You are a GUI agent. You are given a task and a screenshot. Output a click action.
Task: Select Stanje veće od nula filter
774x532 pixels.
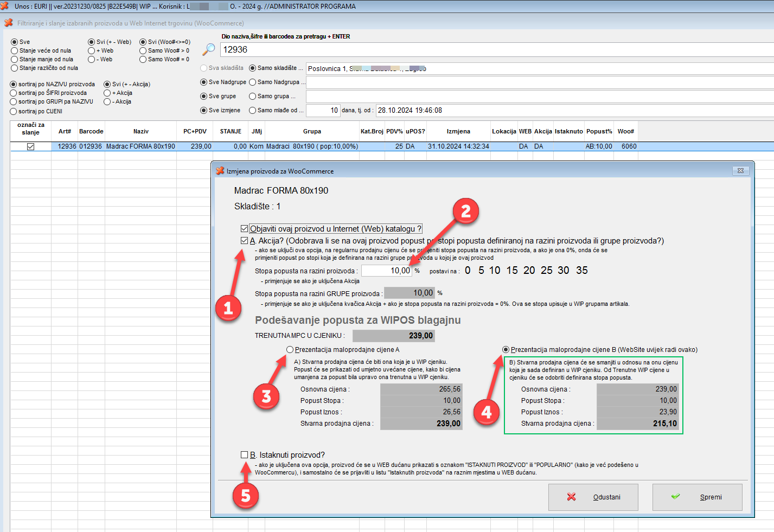pos(15,51)
